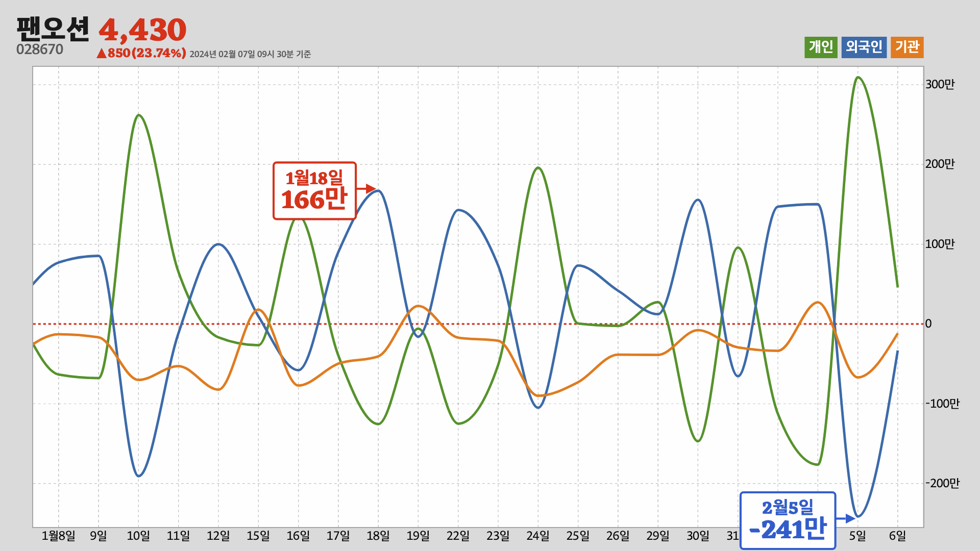Click the 19일 x-axis date label

pos(418,536)
